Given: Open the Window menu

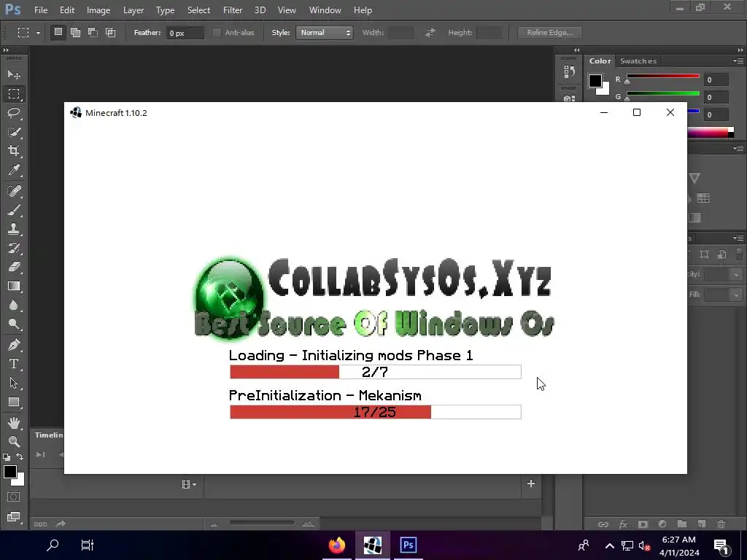Looking at the screenshot, I should [x=325, y=10].
